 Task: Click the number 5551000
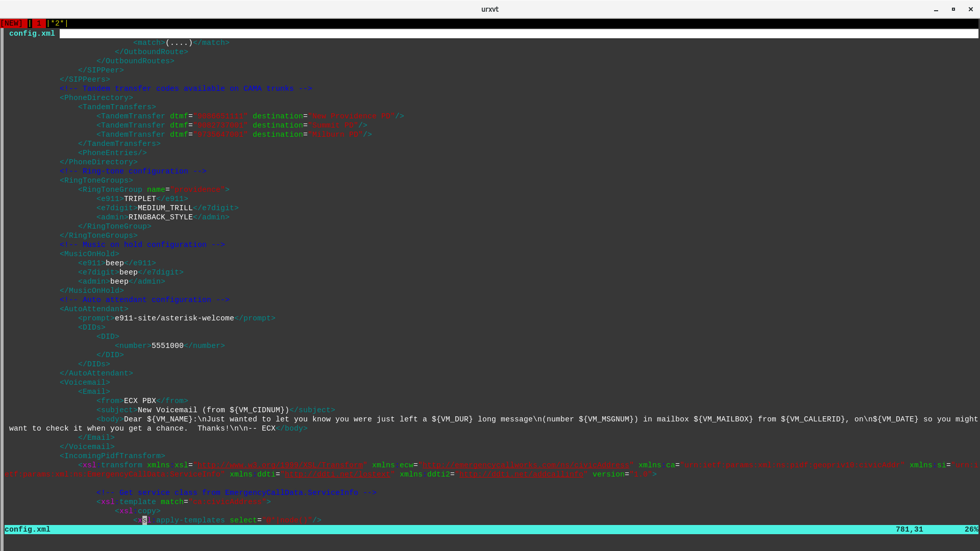click(167, 346)
